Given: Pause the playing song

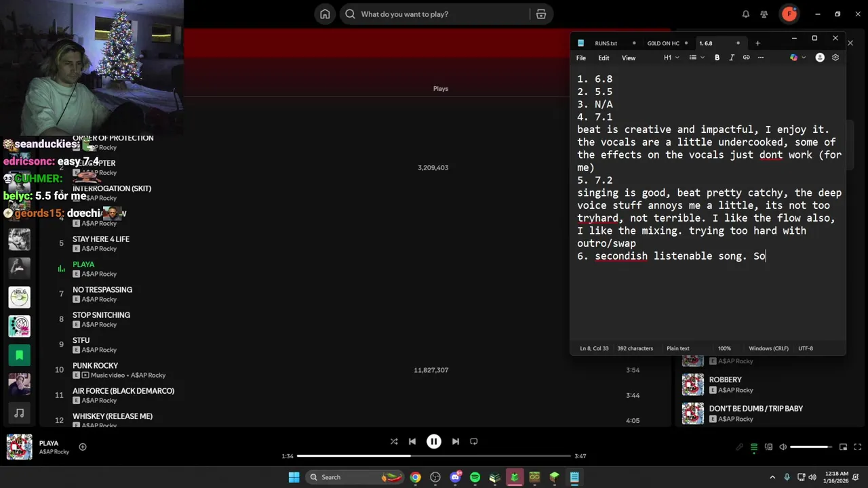Looking at the screenshot, I should pyautogui.click(x=434, y=441).
